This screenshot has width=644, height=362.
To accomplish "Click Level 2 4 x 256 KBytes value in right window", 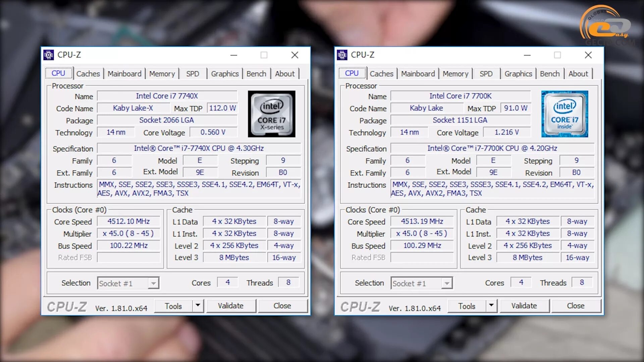I will 528,245.
